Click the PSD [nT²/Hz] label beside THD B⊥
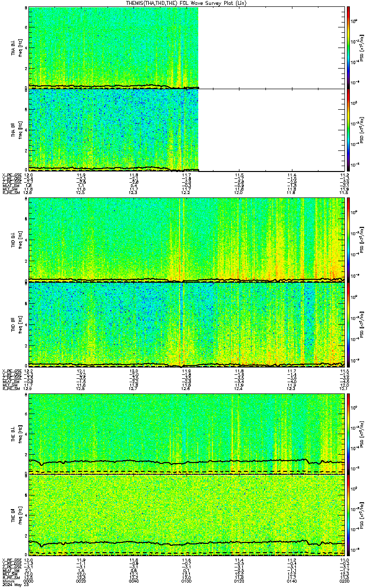This screenshot has height=588, width=368. coord(362,239)
